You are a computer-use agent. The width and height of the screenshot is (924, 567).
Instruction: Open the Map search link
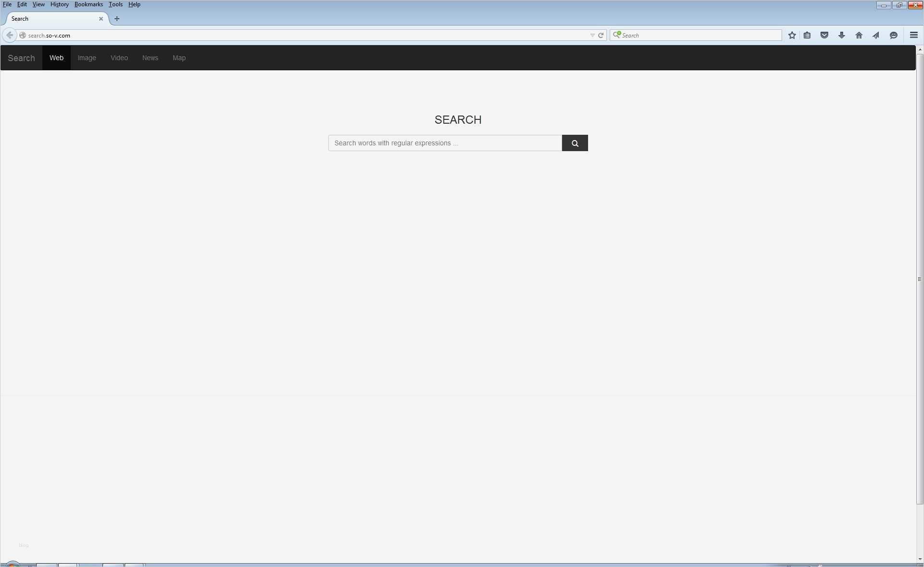tap(179, 58)
